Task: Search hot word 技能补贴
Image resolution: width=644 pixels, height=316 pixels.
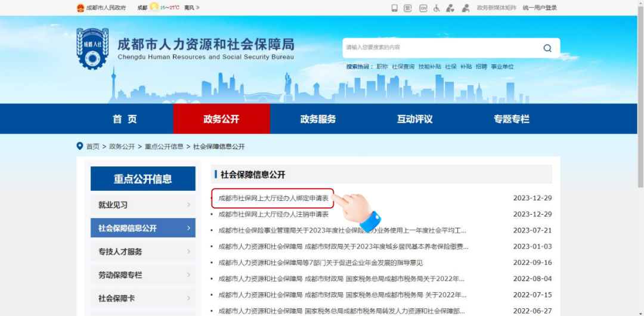Action: click(429, 67)
